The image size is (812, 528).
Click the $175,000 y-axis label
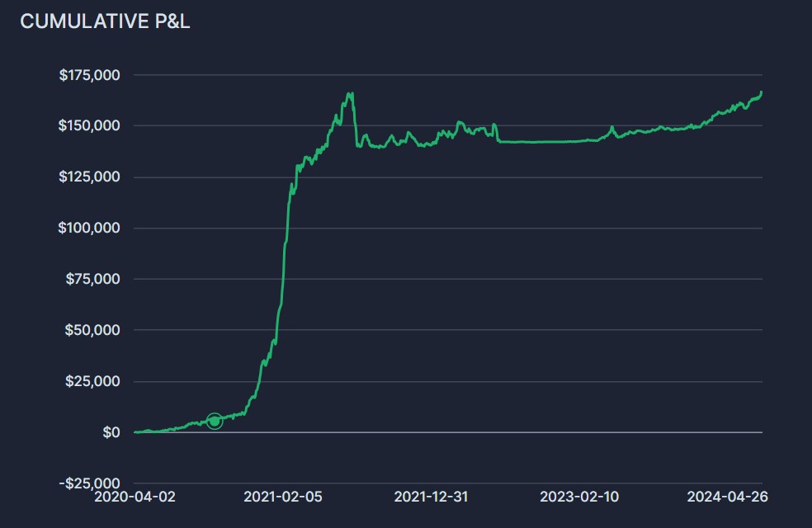point(90,75)
